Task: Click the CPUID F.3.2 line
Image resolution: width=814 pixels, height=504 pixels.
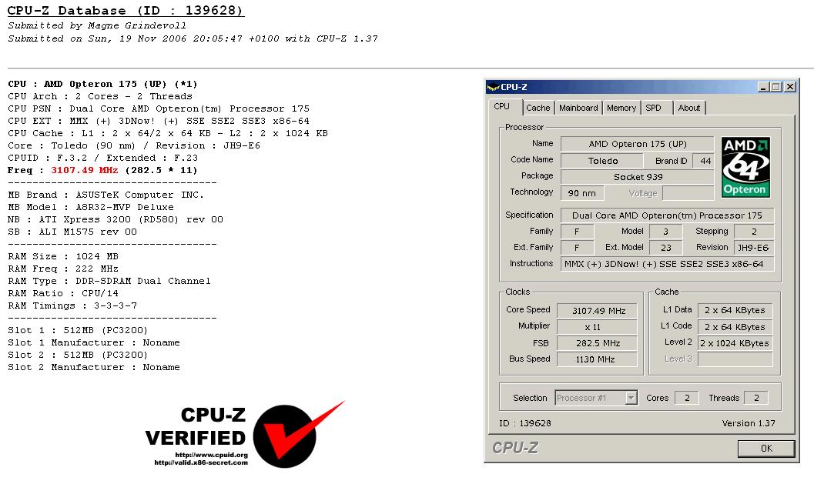Action: 102,158
